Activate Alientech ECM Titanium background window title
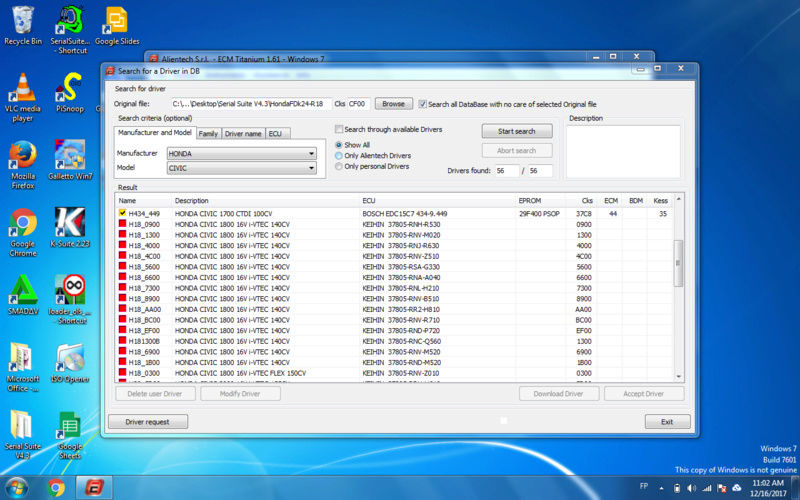800x500 pixels. pos(243,59)
